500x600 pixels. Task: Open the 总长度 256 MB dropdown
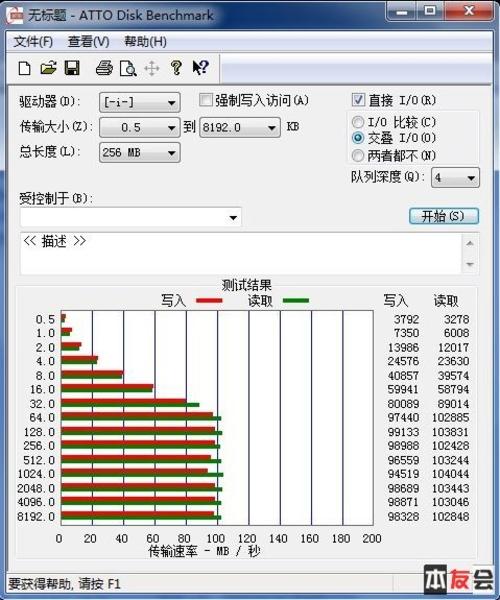140,153
